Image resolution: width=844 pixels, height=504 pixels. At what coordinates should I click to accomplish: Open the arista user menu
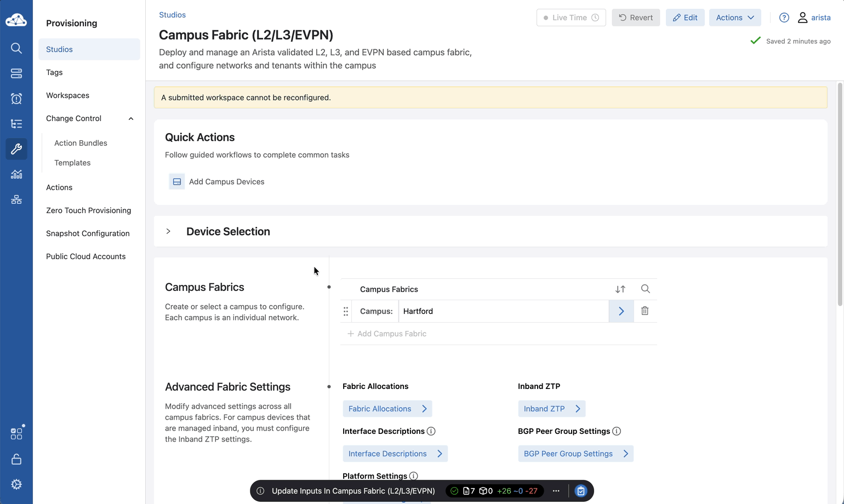(x=814, y=18)
